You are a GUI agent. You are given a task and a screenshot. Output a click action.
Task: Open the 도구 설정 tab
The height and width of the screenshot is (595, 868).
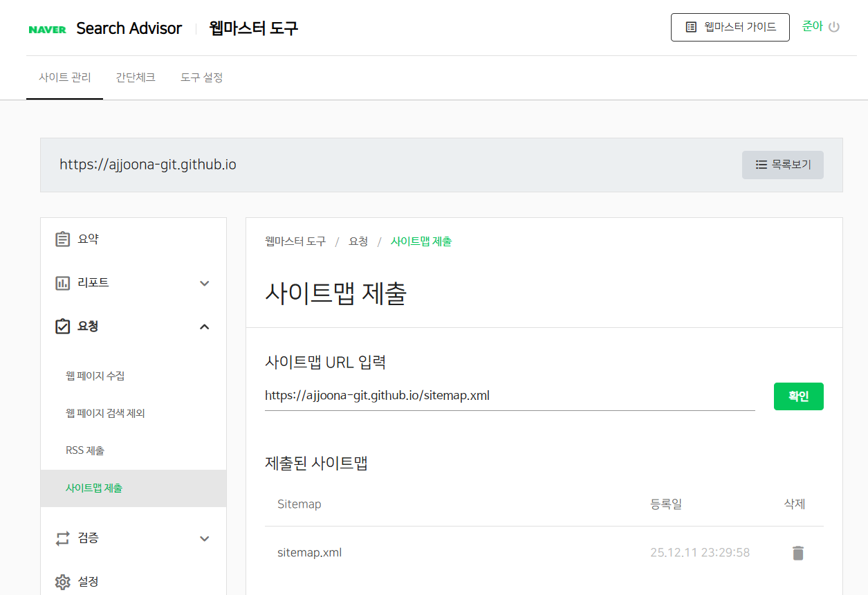tap(201, 77)
